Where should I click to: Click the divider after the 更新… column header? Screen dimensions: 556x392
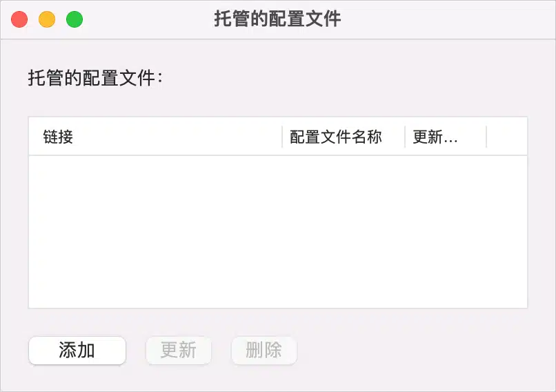coord(486,137)
